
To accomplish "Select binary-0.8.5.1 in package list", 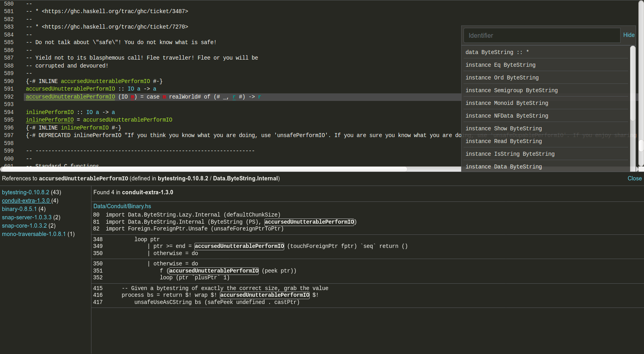I will [19, 209].
